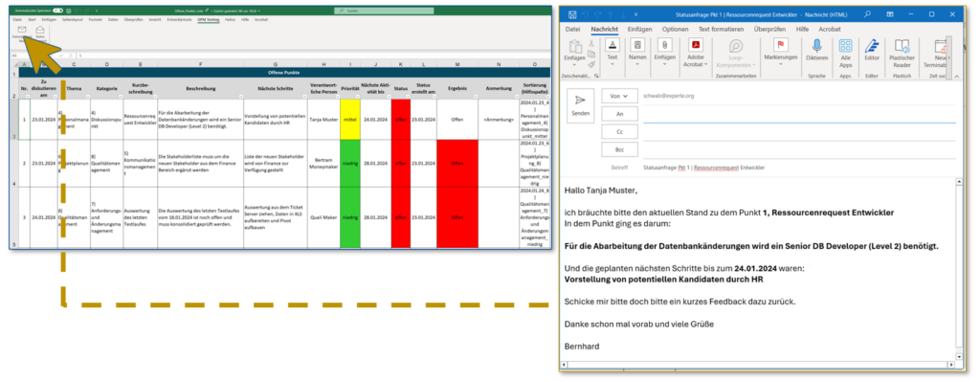
Task: Click the An recipient button
Action: (620, 114)
